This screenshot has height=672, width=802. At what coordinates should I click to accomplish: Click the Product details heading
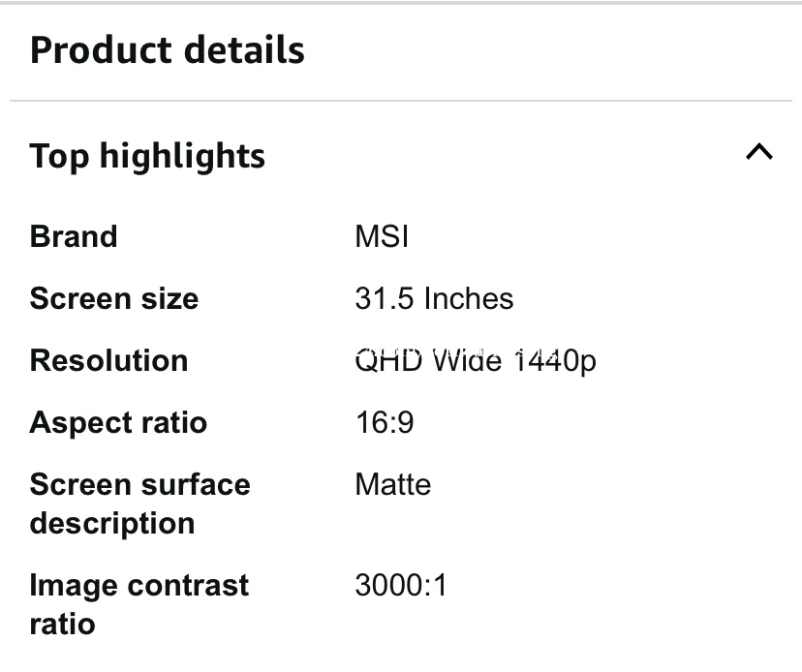(x=168, y=50)
